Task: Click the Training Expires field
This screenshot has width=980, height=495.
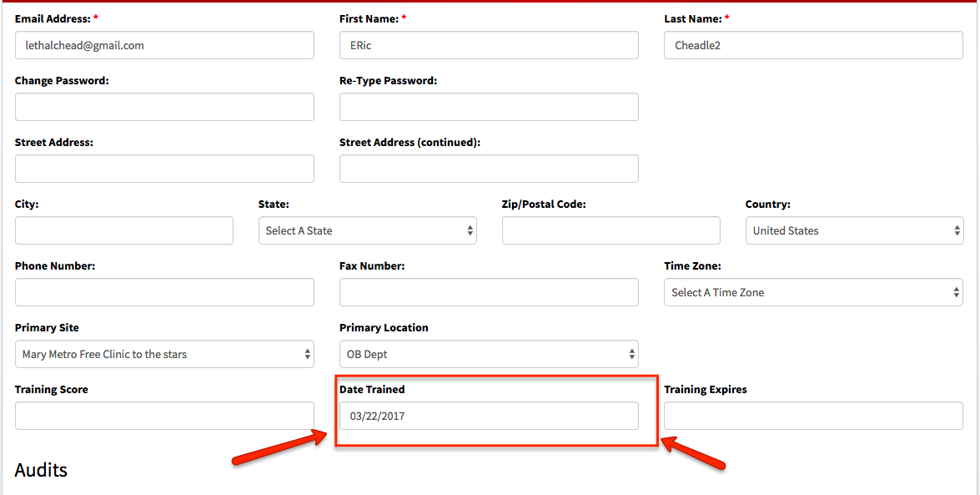Action: tap(813, 416)
